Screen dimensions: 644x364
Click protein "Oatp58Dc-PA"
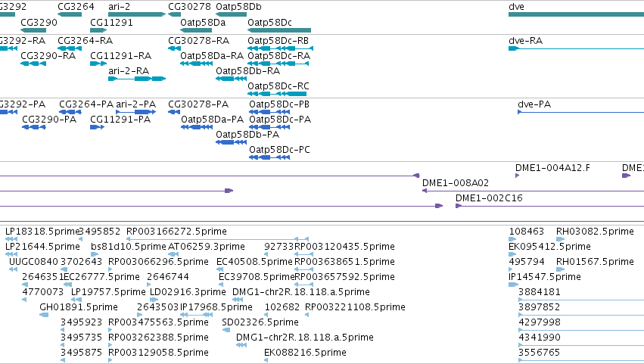280,120
